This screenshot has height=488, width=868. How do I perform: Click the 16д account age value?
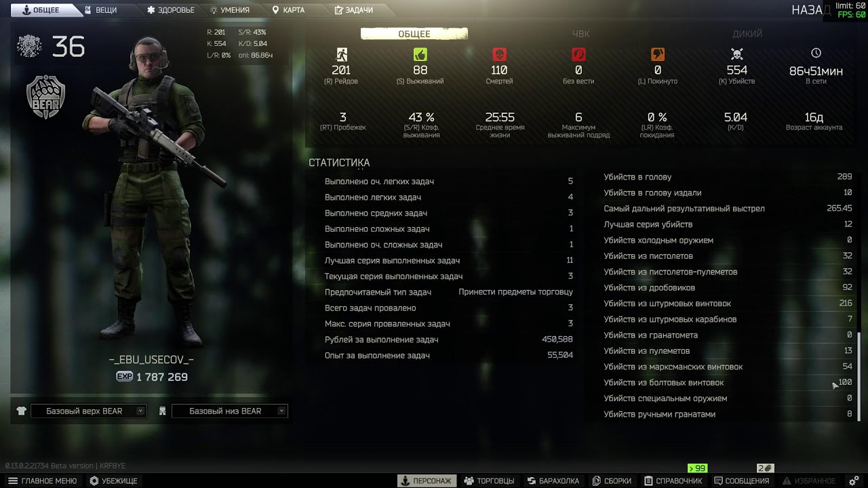814,117
